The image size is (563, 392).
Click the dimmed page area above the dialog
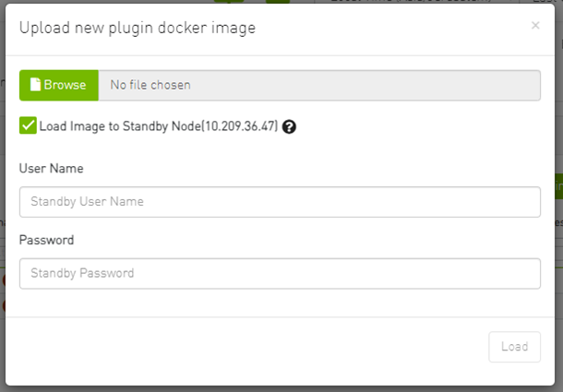pyautogui.click(x=138, y=2)
